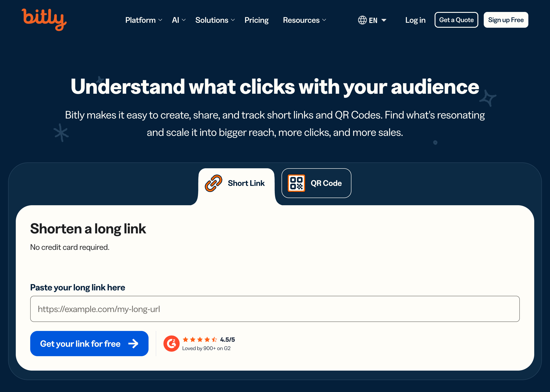The width and height of the screenshot is (550, 392).
Task: Click the chain link icon on Short Link tab
Action: click(213, 183)
